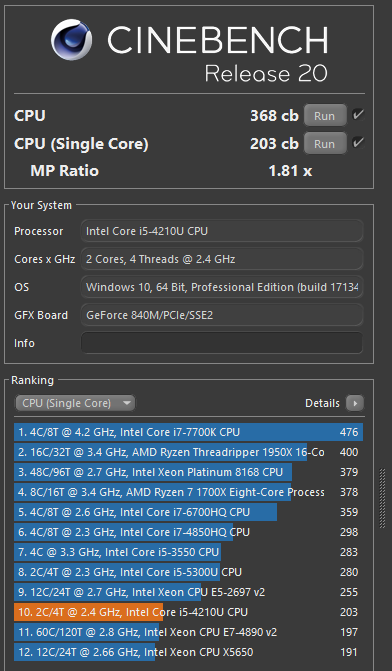Screen dimensions: 392x671
Task: Select ranking row Intel Xeon E5-2697 v2
Action: [189, 592]
